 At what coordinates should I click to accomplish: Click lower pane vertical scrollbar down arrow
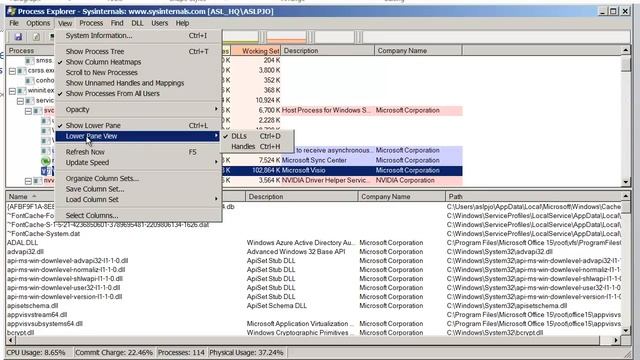click(x=626, y=331)
